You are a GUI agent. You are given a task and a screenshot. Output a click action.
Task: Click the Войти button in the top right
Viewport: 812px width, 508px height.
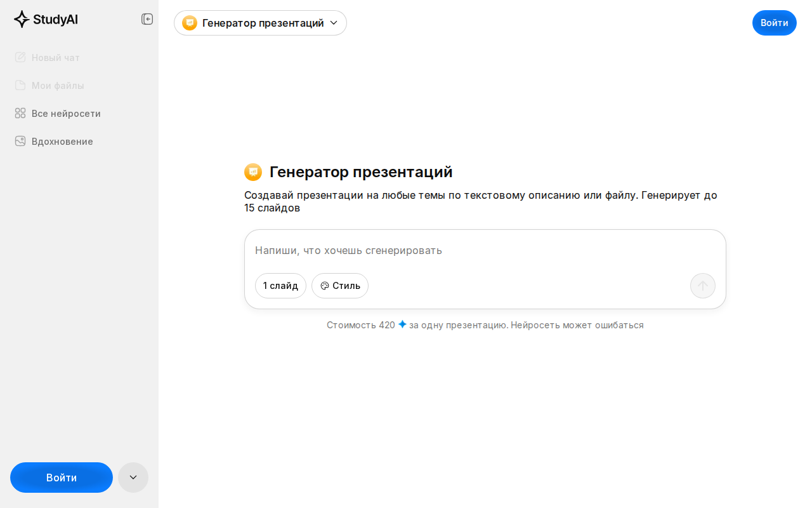point(775,23)
